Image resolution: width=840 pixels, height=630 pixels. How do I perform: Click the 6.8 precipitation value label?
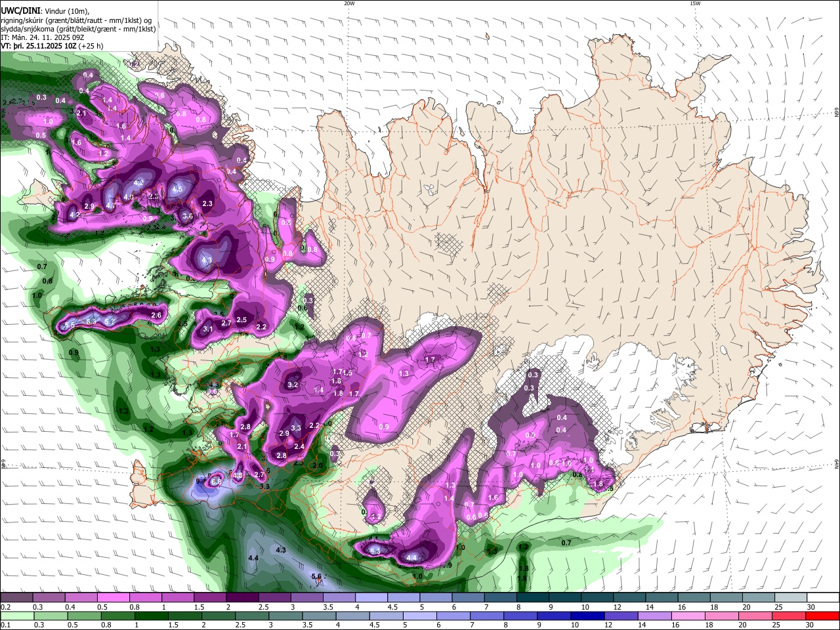[216, 481]
